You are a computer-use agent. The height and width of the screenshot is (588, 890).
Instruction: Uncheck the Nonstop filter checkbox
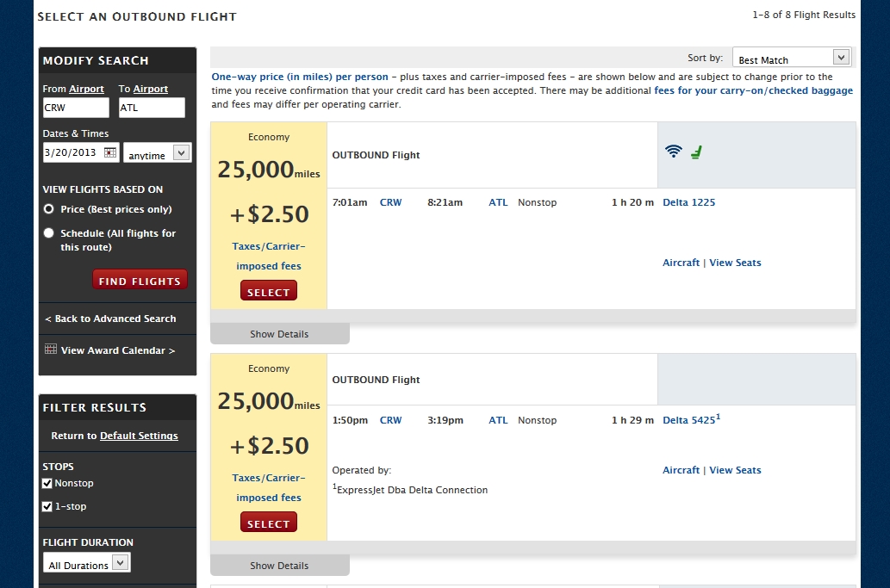(47, 484)
